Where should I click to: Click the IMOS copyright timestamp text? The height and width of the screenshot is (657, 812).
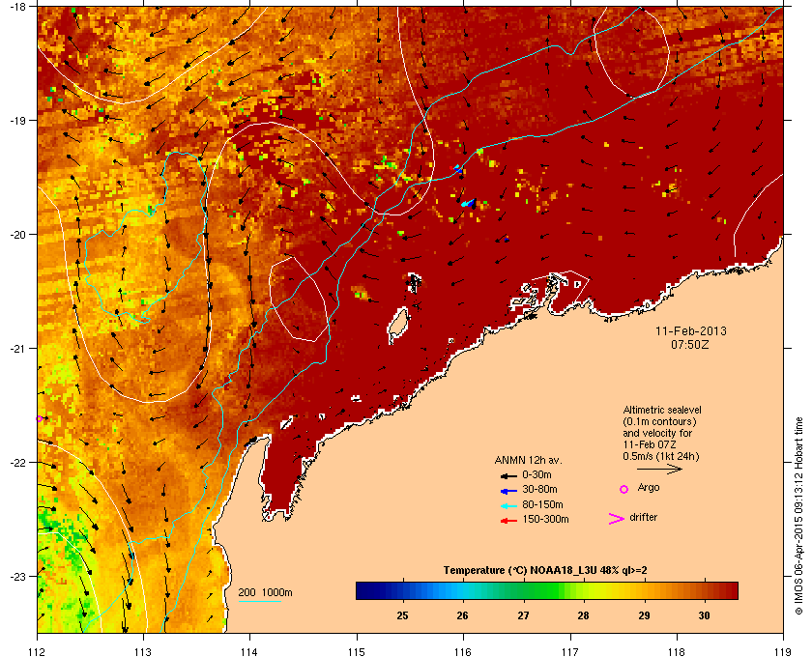click(798, 517)
